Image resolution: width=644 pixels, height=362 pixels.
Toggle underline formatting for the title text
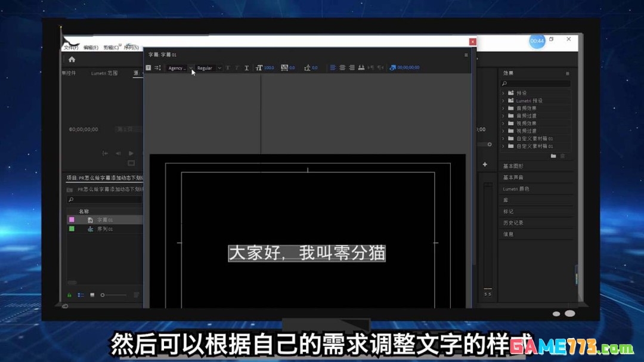(x=246, y=67)
